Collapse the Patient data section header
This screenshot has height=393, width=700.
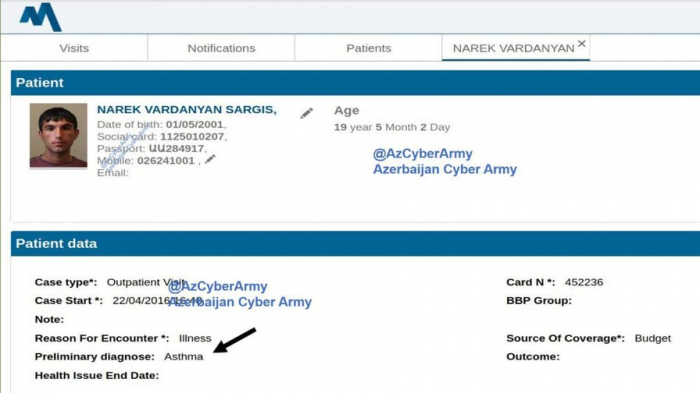355,243
